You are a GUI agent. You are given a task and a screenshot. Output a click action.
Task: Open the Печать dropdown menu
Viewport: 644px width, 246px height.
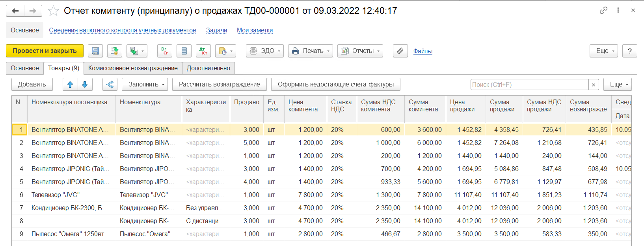311,51
